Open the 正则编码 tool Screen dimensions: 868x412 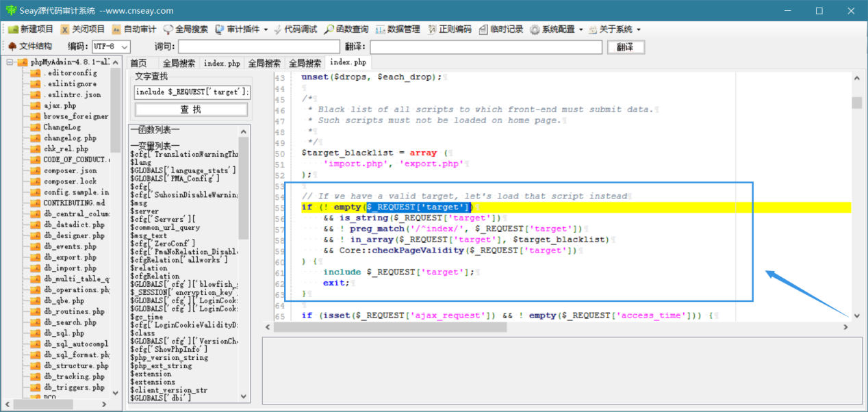(450, 29)
